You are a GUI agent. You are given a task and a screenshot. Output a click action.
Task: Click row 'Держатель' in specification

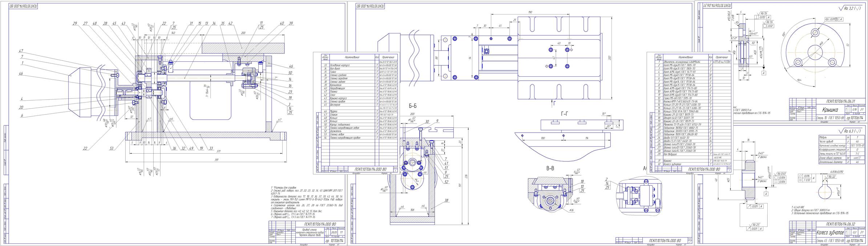[x=359, y=131]
